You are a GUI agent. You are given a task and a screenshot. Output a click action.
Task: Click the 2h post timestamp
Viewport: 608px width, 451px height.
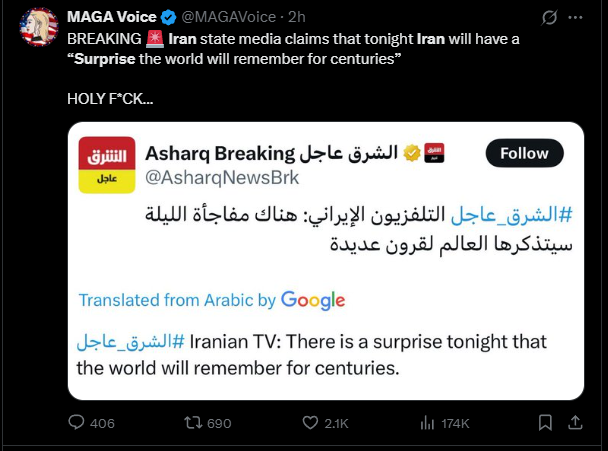297,17
